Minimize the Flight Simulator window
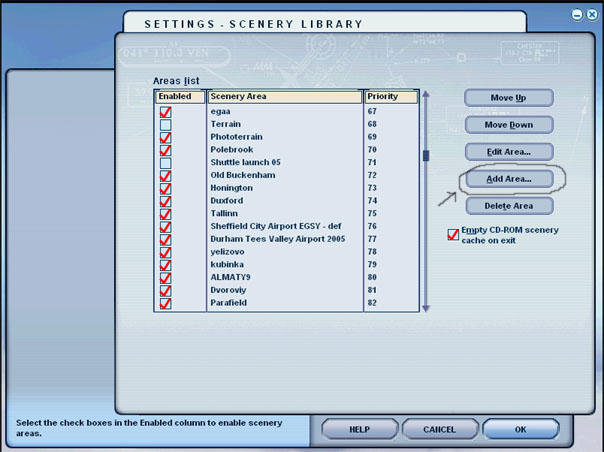604x452 pixels. click(577, 15)
